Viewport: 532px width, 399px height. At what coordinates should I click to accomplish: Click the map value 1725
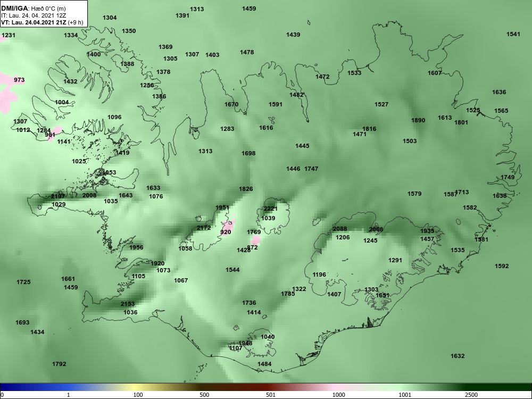(x=23, y=282)
